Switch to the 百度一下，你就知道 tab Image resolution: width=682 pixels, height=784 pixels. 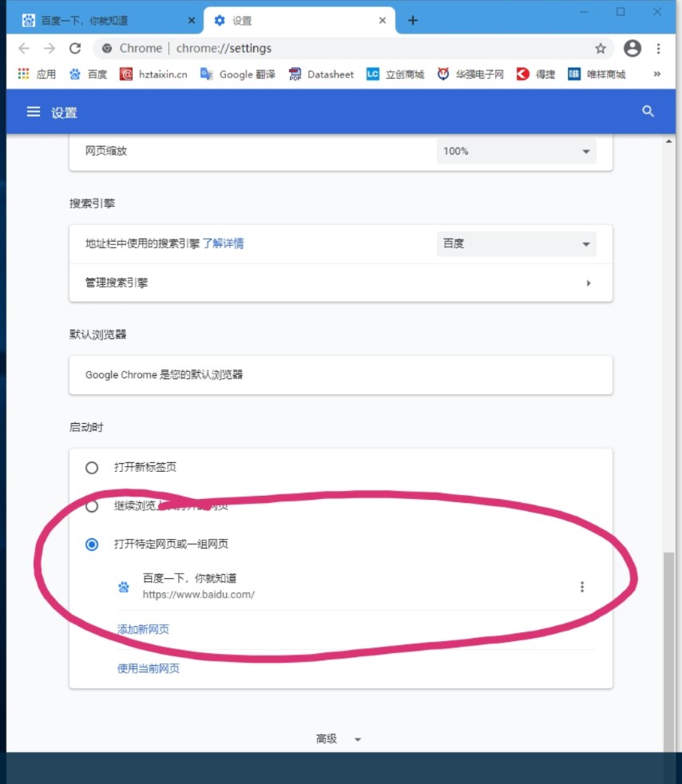pyautogui.click(x=106, y=21)
